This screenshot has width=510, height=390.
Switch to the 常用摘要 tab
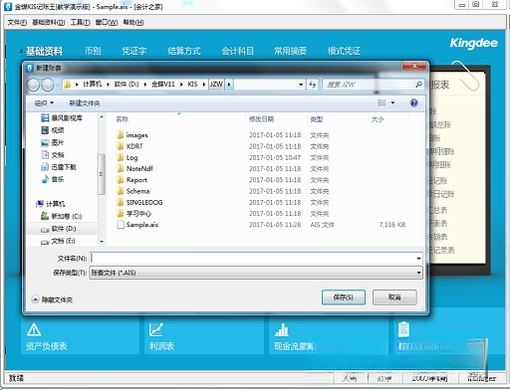[290, 51]
